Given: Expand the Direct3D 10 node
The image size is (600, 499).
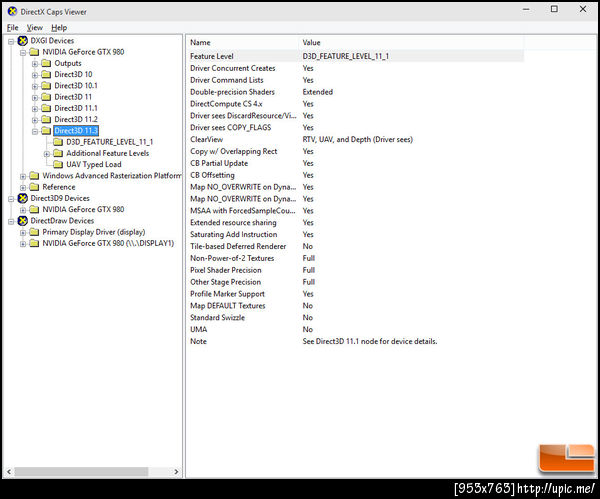Looking at the screenshot, I should [x=35, y=75].
